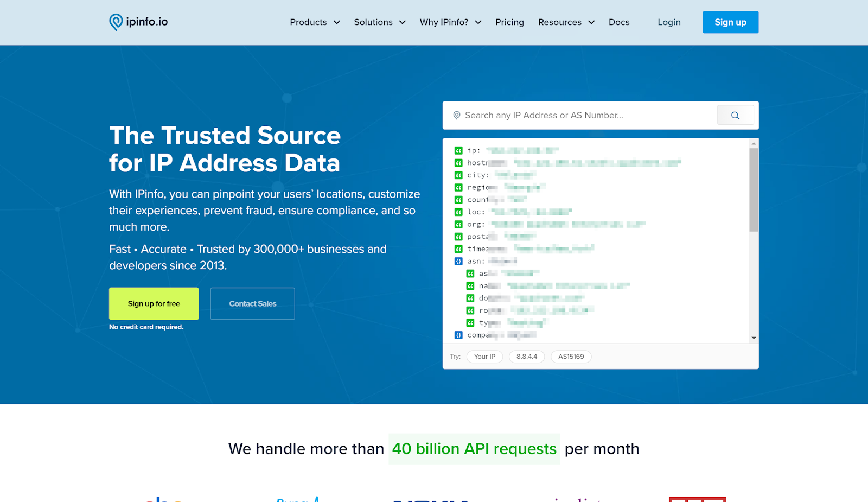Click quote icon beside nested 'na' row
Image resolution: width=868 pixels, height=502 pixels.
coord(470,286)
